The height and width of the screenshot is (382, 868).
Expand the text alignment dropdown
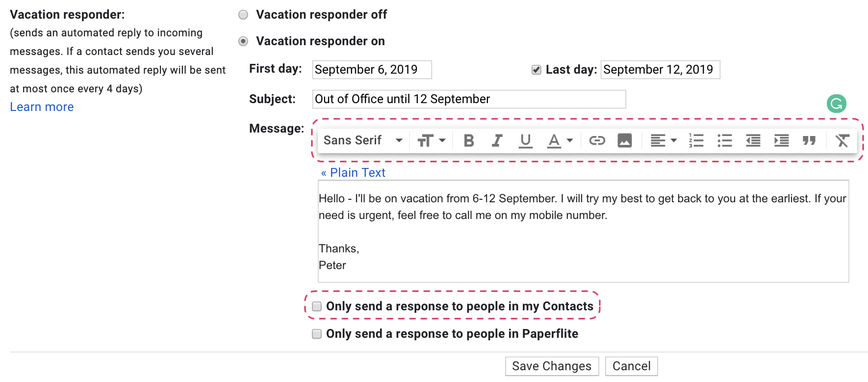pyautogui.click(x=663, y=141)
